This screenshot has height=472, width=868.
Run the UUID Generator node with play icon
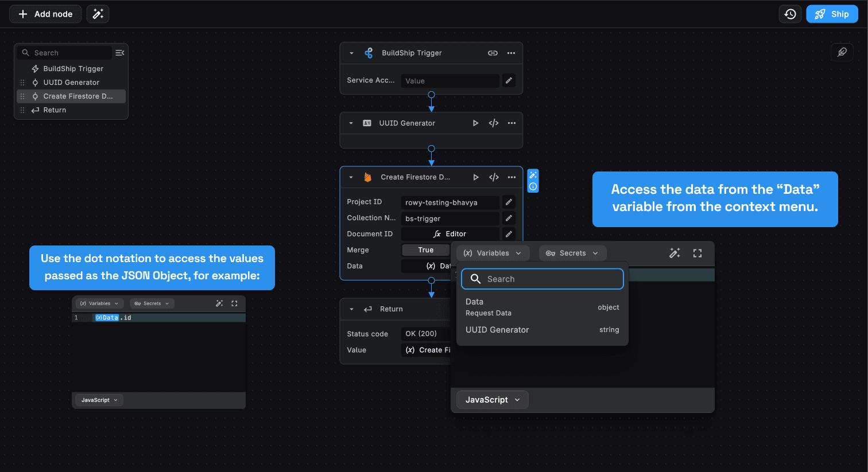point(475,123)
